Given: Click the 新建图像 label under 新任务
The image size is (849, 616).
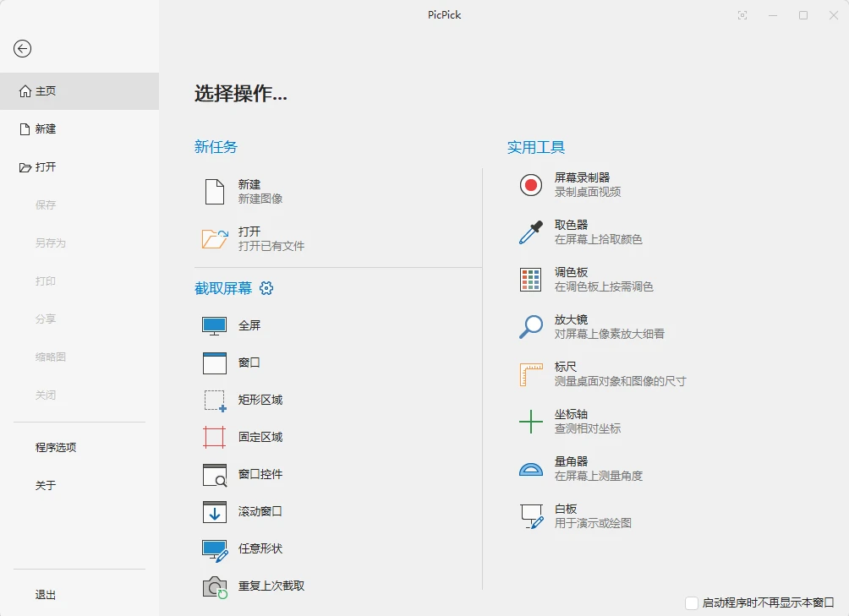Looking at the screenshot, I should [260, 199].
